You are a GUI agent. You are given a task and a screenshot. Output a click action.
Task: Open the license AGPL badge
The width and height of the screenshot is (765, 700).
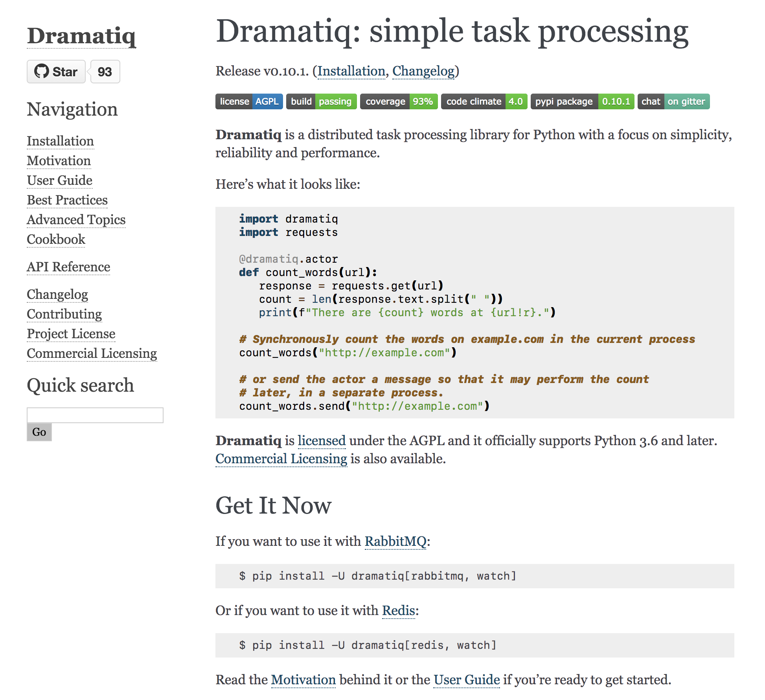tap(249, 101)
